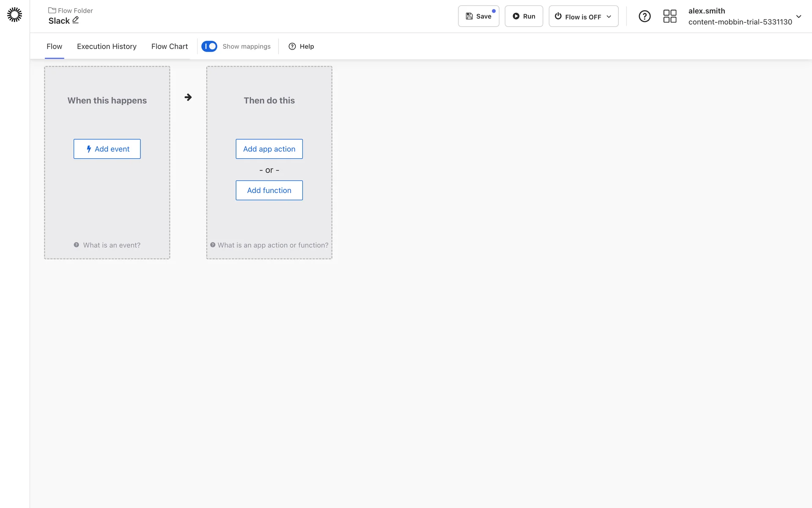812x508 pixels.
Task: Click the help question mark circle icon
Action: tap(645, 17)
